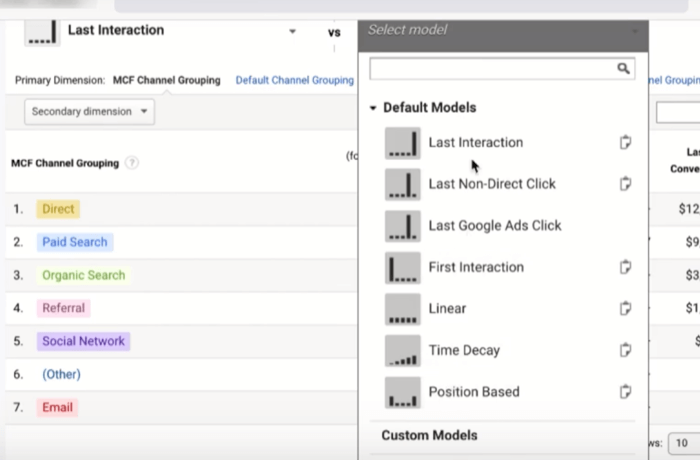The width and height of the screenshot is (700, 460).
Task: Click the MCF Channel Grouping column header
Action: [x=65, y=163]
